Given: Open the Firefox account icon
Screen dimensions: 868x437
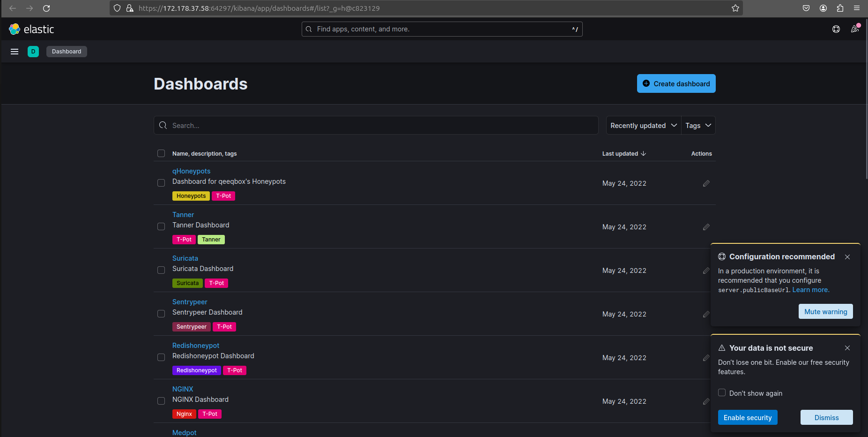Looking at the screenshot, I should tap(823, 8).
